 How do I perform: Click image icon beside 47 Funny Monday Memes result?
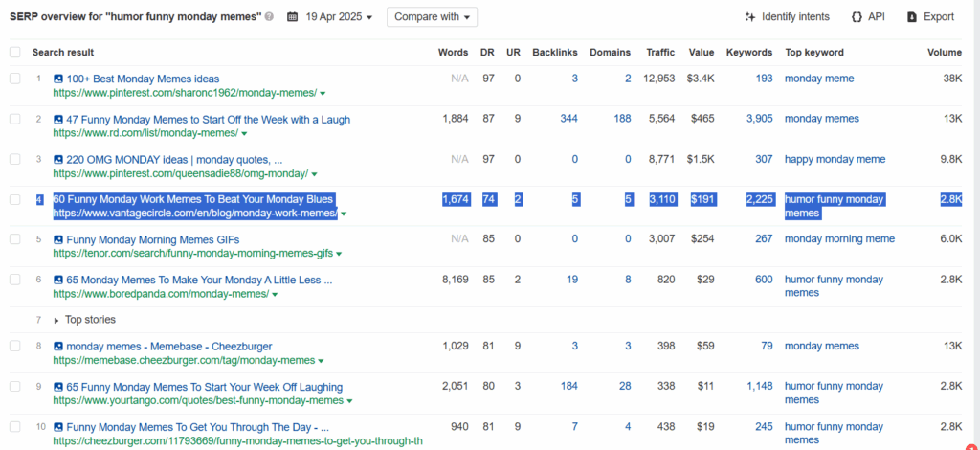point(58,120)
